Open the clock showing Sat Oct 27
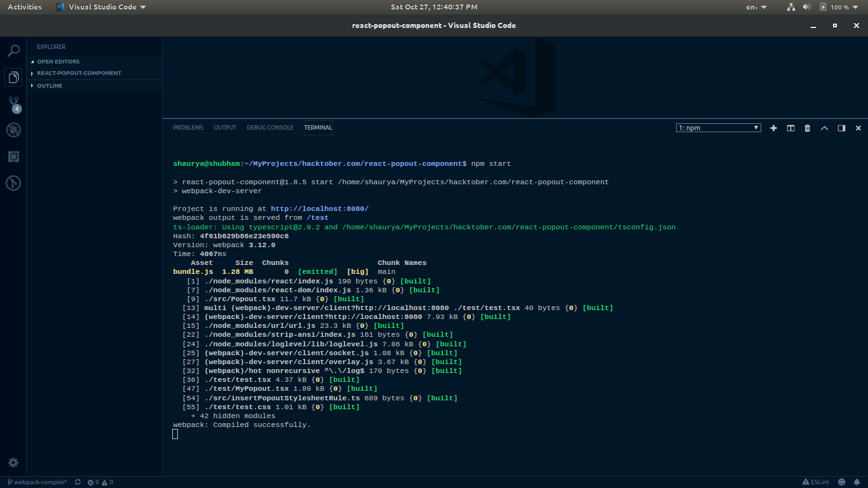Viewport: 868px width, 488px height. click(x=434, y=7)
